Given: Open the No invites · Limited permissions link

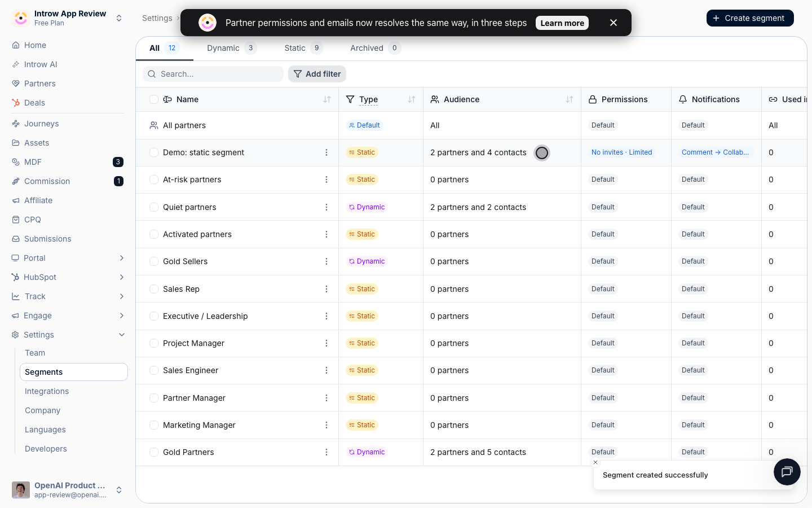Looking at the screenshot, I should click(621, 152).
